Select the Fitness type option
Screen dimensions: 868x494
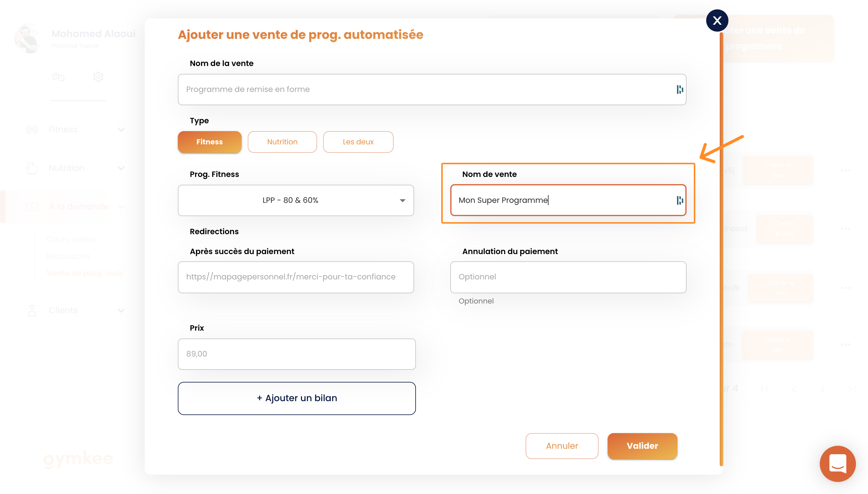209,142
